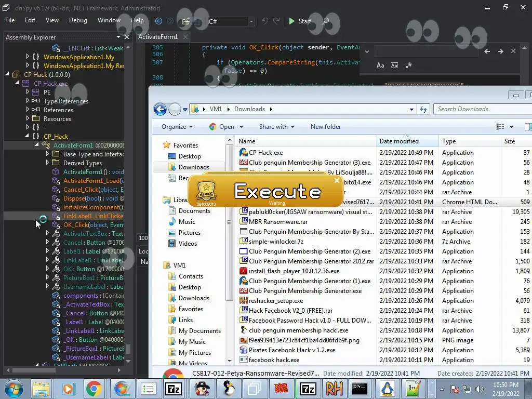The image size is (532, 399).
Task: Open the C# language dropdown
Action: [x=251, y=21]
